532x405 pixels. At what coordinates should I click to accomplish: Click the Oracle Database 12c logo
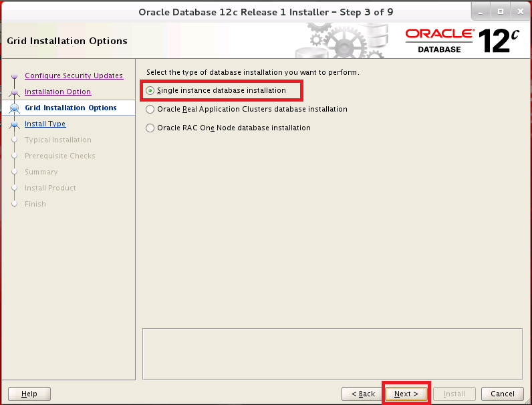tap(462, 41)
